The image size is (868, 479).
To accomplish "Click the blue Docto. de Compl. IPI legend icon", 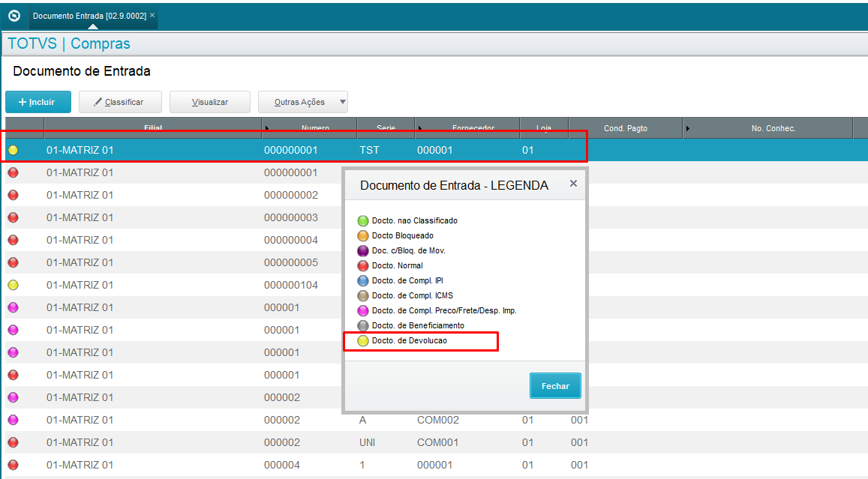I will pos(362,280).
